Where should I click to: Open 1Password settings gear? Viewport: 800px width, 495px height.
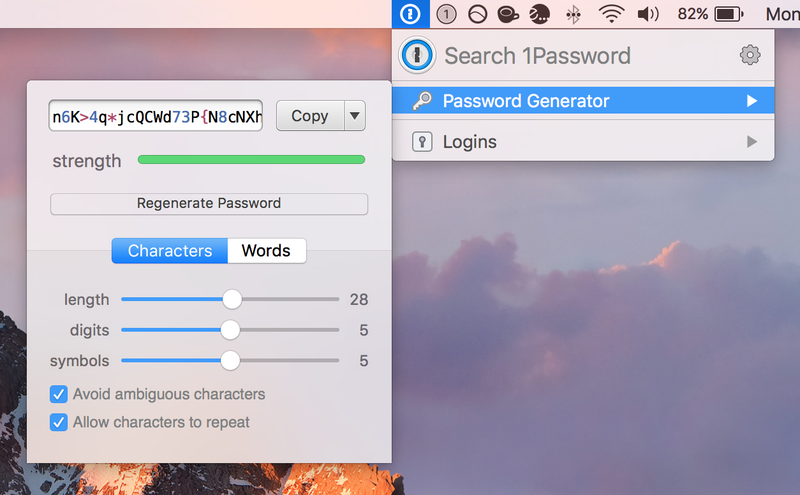tap(750, 55)
